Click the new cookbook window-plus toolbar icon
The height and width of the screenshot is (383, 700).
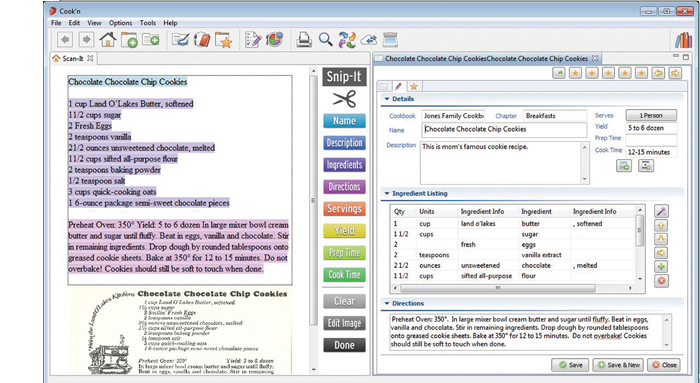point(129,40)
